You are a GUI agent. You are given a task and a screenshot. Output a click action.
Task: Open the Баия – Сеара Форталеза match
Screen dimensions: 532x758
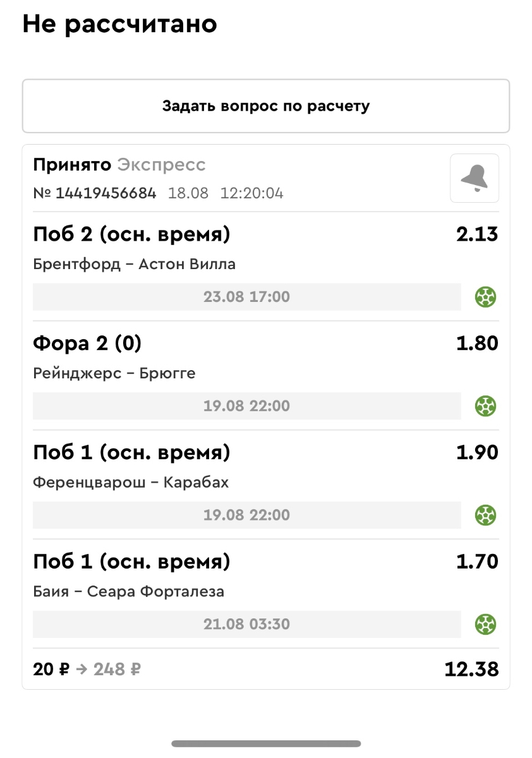[128, 592]
